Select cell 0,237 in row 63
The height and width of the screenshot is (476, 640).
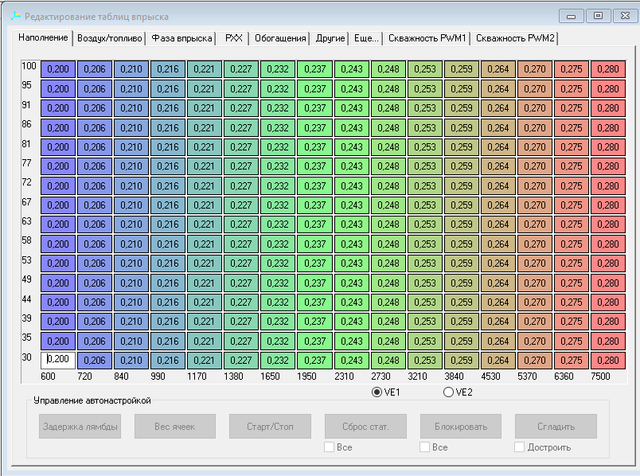pyautogui.click(x=315, y=224)
